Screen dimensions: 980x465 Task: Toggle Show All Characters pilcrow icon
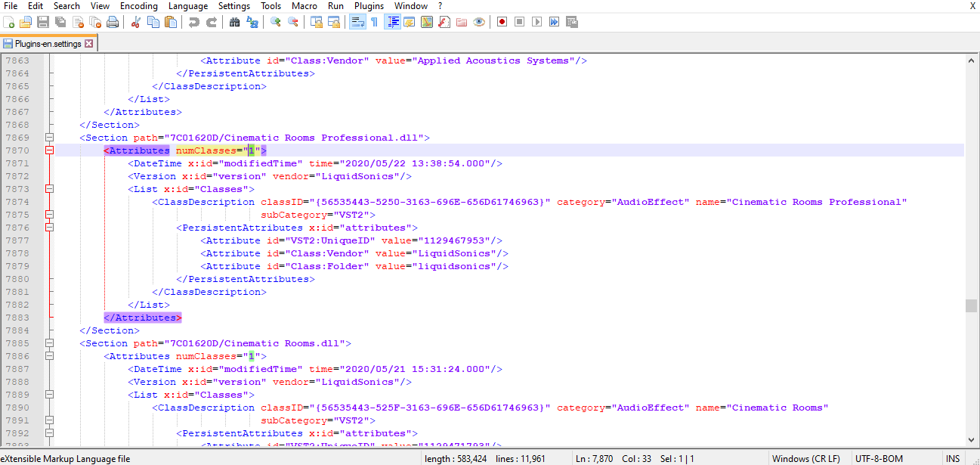point(375,22)
